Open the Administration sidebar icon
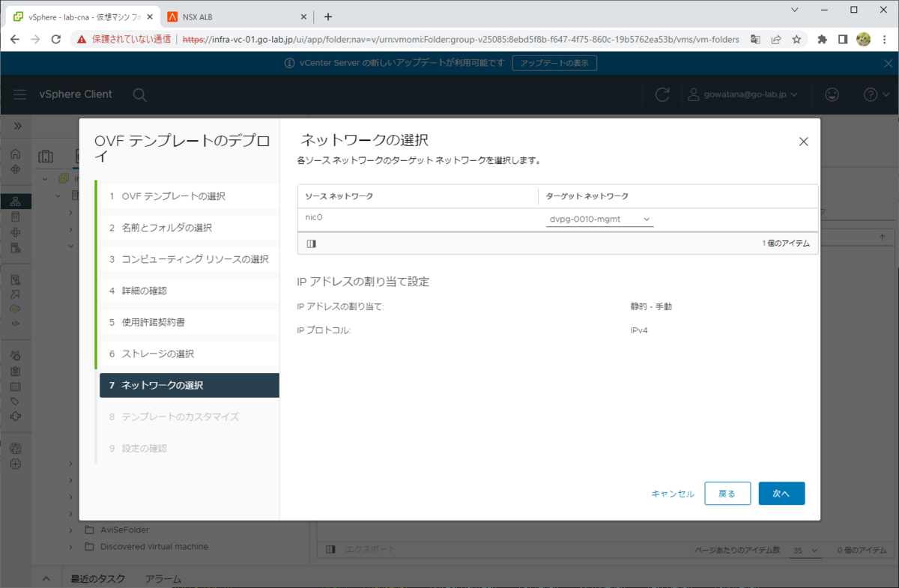The image size is (899, 588). click(16, 356)
